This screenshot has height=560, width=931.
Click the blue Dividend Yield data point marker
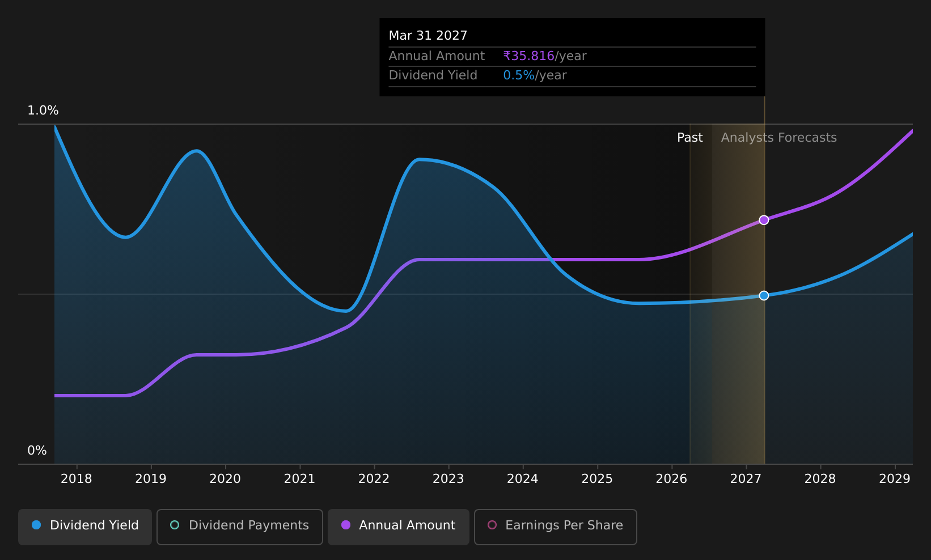click(764, 295)
